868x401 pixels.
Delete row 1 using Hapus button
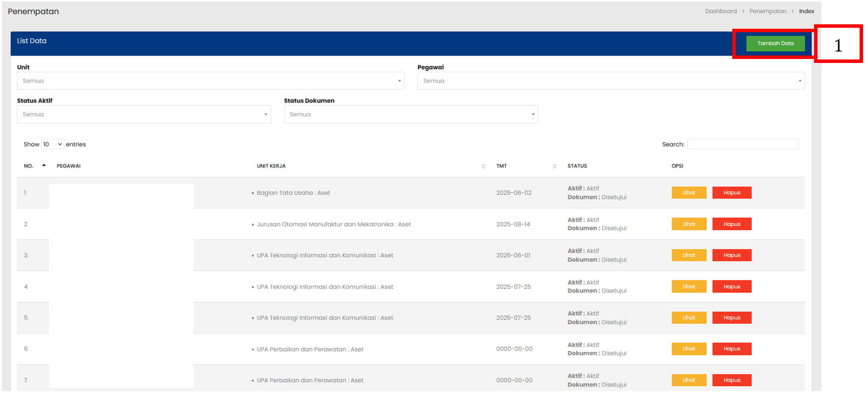point(731,193)
